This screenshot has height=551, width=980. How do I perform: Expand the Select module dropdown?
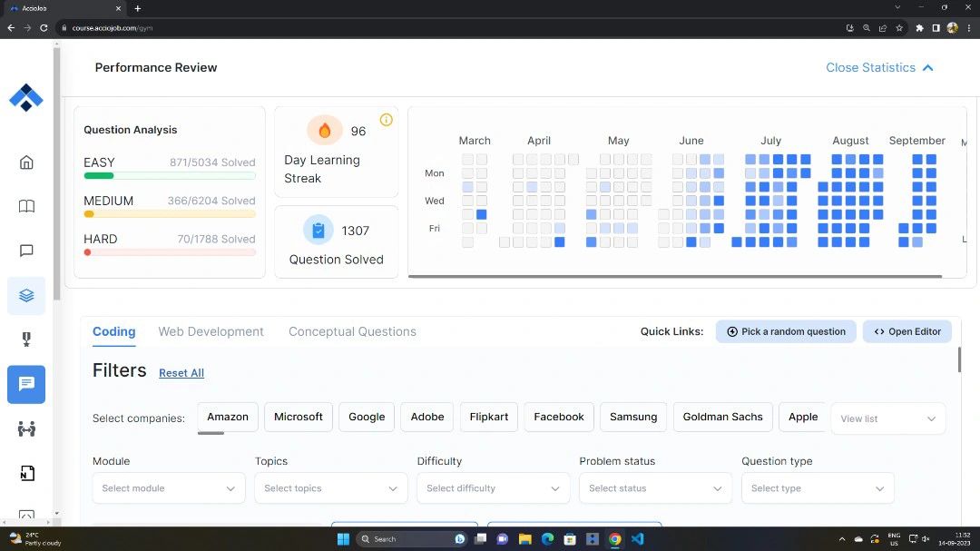coord(169,488)
